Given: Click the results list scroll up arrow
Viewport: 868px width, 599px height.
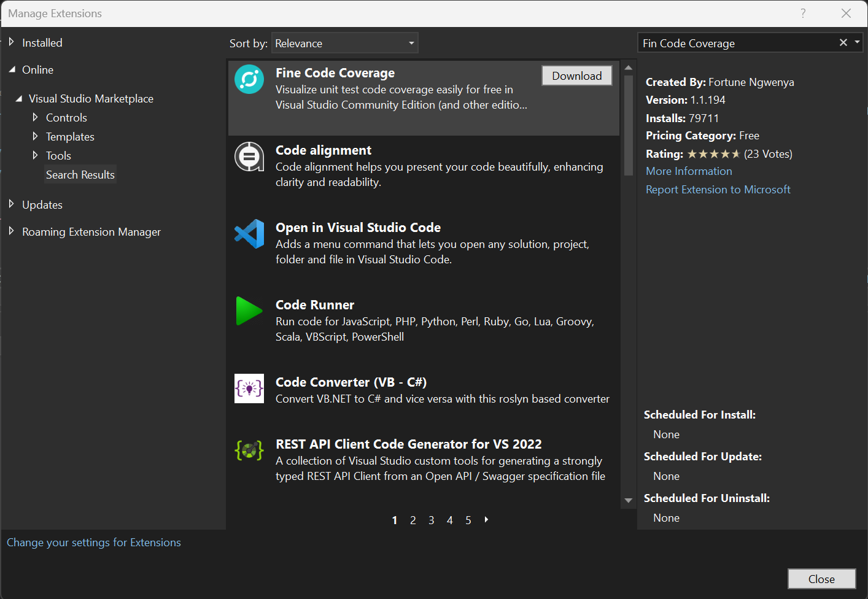Looking at the screenshot, I should tap(628, 68).
